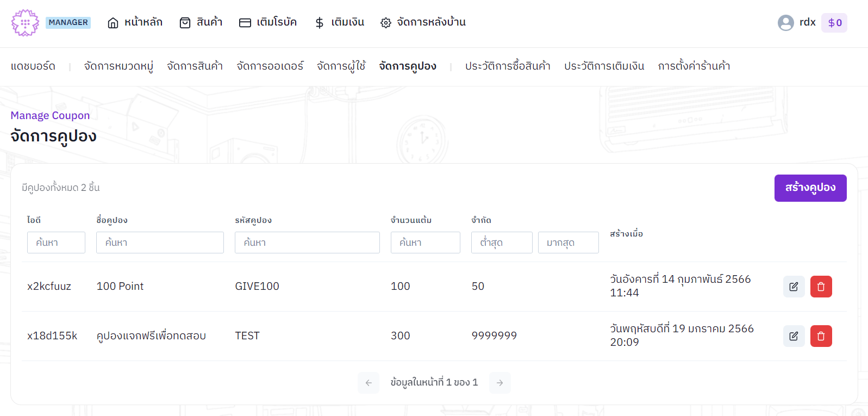This screenshot has width=868, height=416.
Task: Go to next page arrow
Action: click(x=499, y=383)
